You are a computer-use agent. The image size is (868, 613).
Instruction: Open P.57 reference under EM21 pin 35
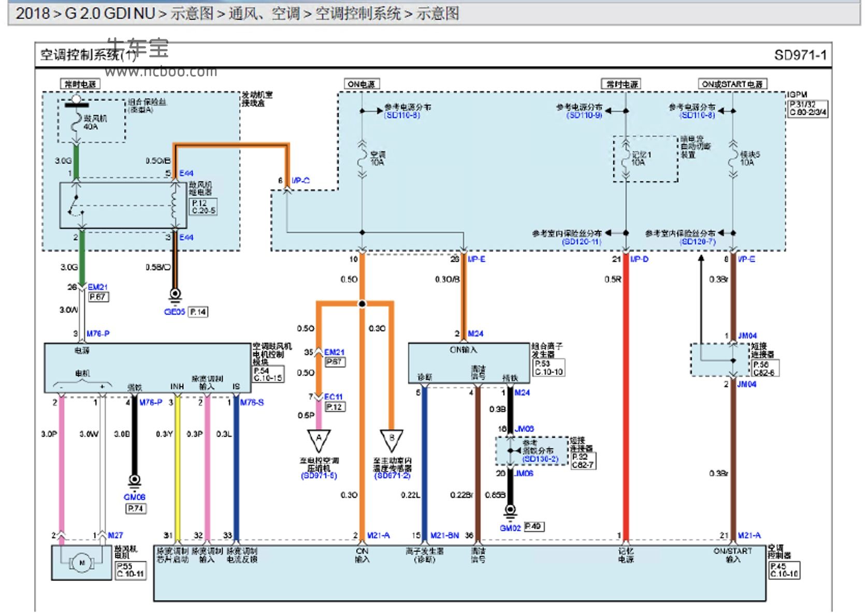(335, 362)
